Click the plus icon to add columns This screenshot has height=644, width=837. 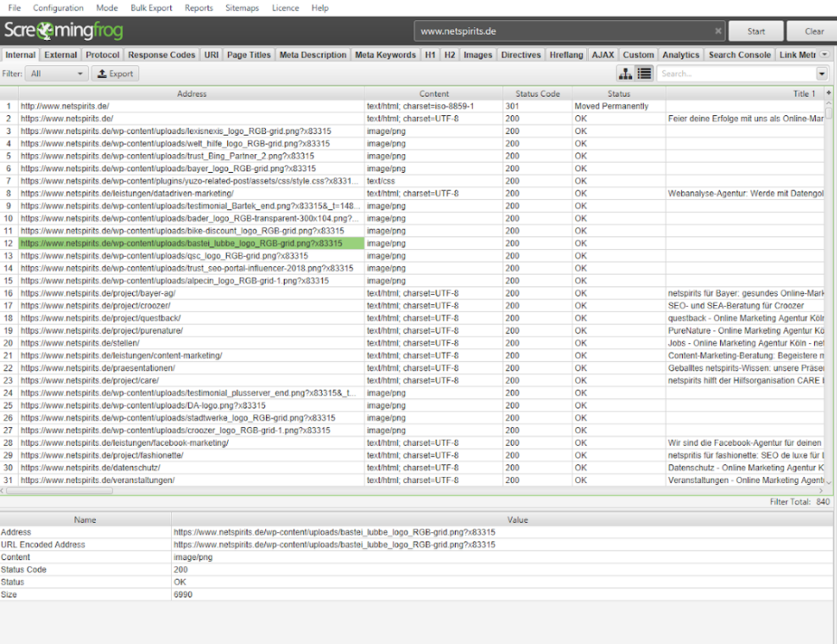pyautogui.click(x=829, y=93)
